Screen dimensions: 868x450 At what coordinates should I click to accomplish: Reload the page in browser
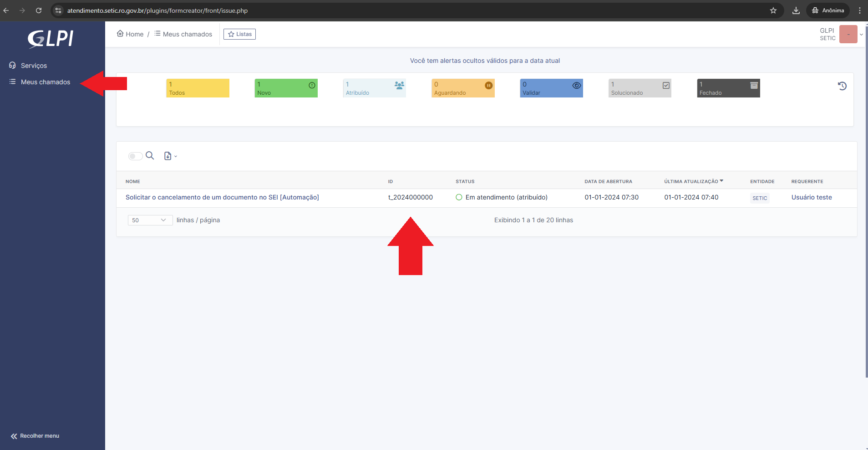39,10
